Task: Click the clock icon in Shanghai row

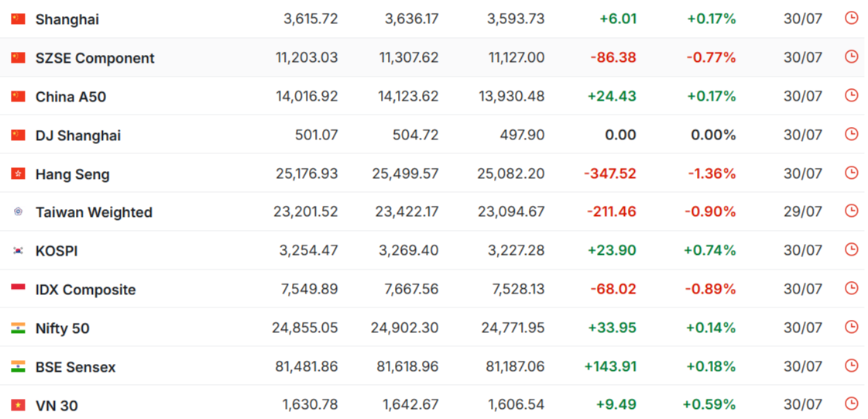Action: click(x=851, y=19)
